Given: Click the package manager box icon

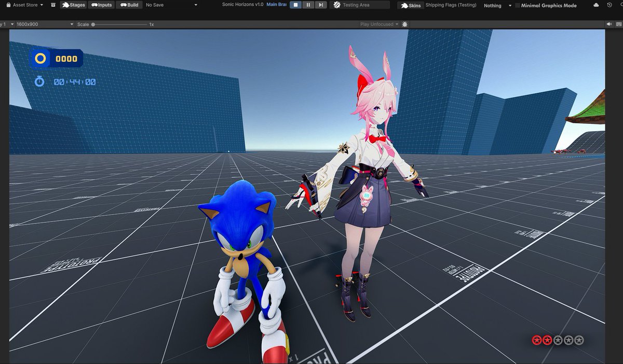Looking at the screenshot, I should click(53, 5).
